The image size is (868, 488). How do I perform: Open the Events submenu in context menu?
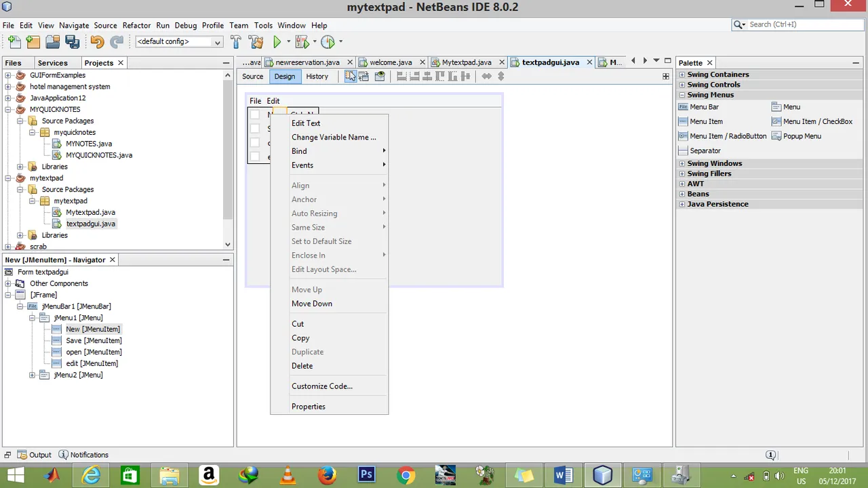329,165
